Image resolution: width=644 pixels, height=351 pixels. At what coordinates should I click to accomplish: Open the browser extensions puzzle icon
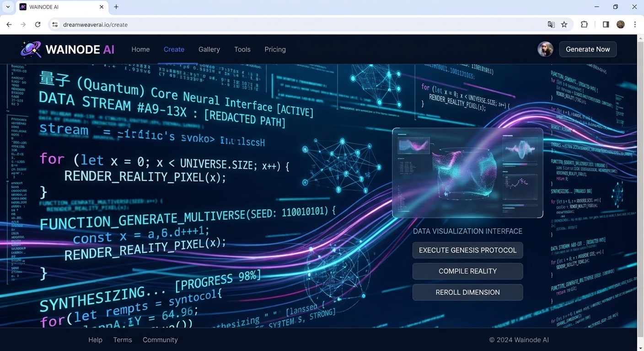[584, 25]
